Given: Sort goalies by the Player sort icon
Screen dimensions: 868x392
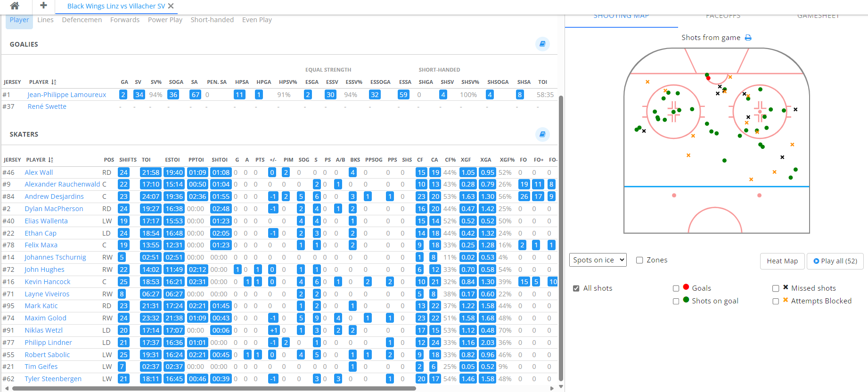Looking at the screenshot, I should (54, 82).
